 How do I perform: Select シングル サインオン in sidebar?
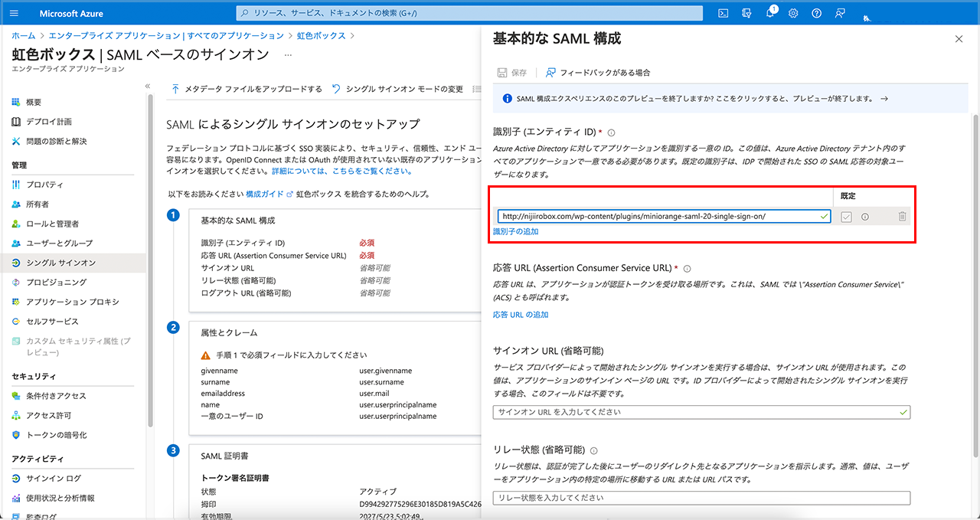pos(60,263)
